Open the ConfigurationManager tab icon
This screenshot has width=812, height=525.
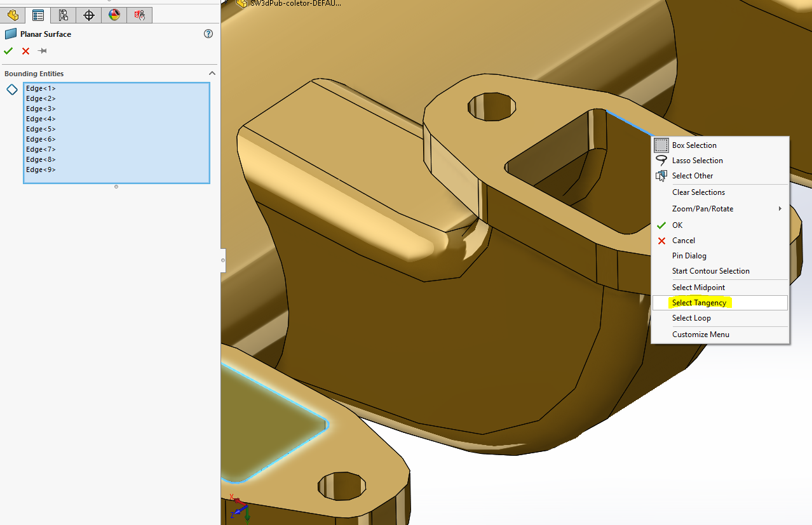click(x=63, y=15)
